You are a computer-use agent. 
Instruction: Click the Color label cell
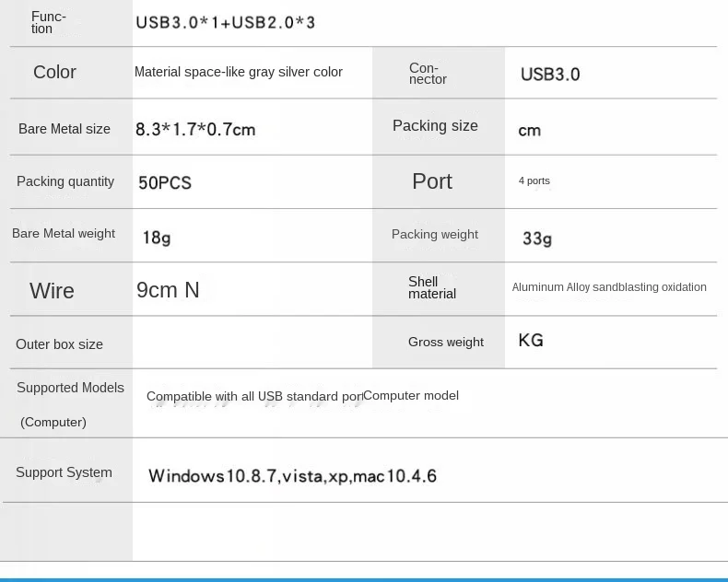[54, 72]
